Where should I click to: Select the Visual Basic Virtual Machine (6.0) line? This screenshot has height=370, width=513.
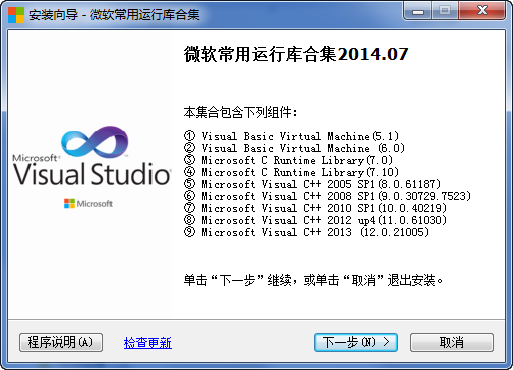(x=294, y=148)
